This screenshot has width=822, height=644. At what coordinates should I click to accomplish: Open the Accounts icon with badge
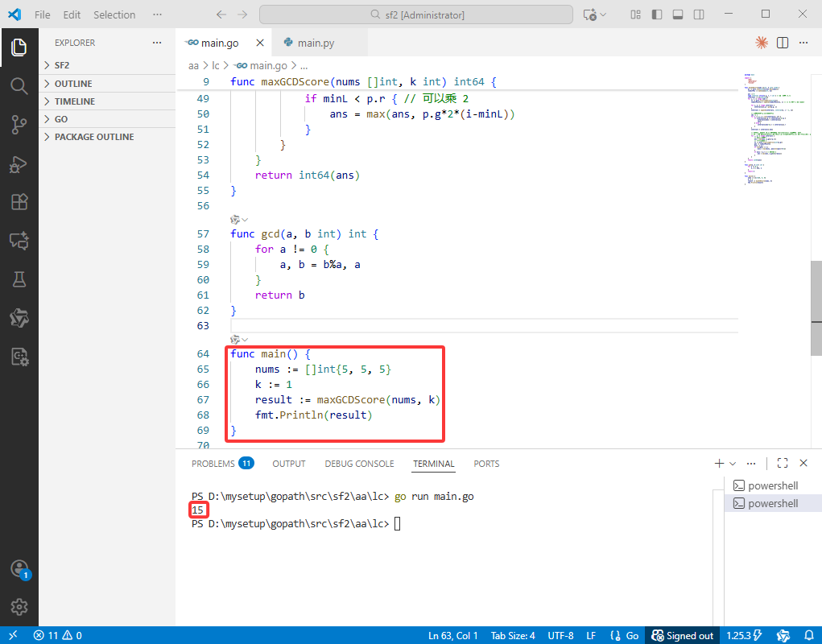click(20, 570)
